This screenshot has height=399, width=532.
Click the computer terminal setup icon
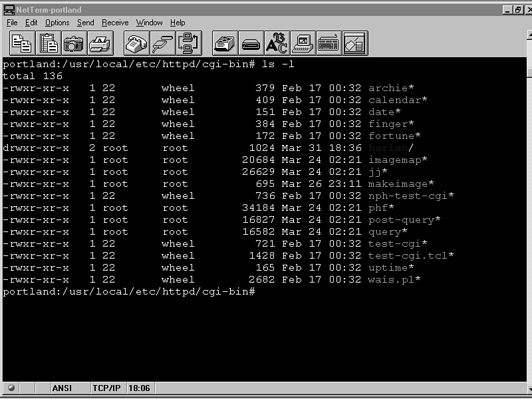(x=303, y=43)
